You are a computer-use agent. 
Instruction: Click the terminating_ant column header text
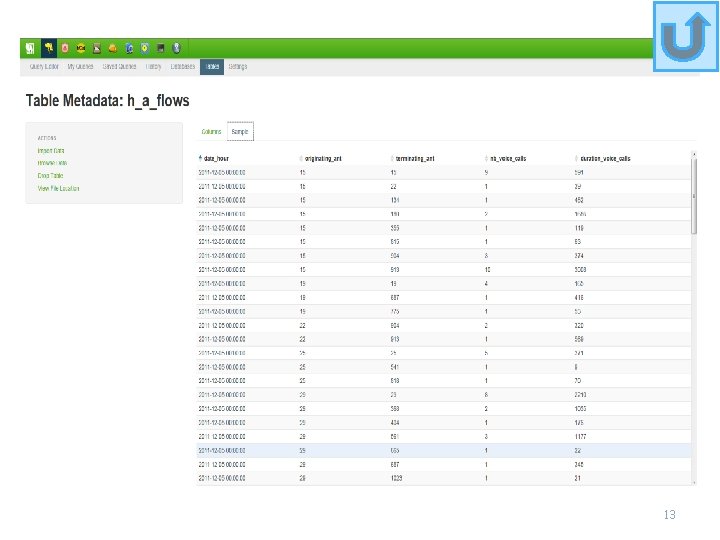click(415, 158)
